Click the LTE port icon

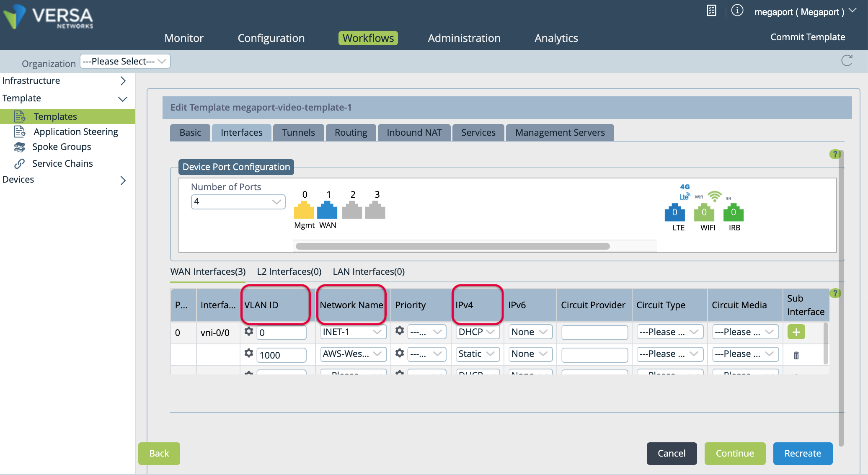[675, 214]
